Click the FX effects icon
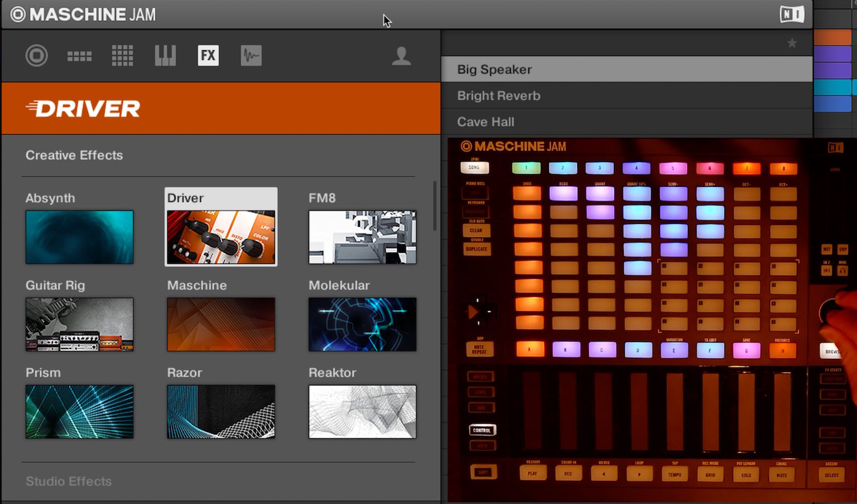The width and height of the screenshot is (857, 504). click(208, 56)
